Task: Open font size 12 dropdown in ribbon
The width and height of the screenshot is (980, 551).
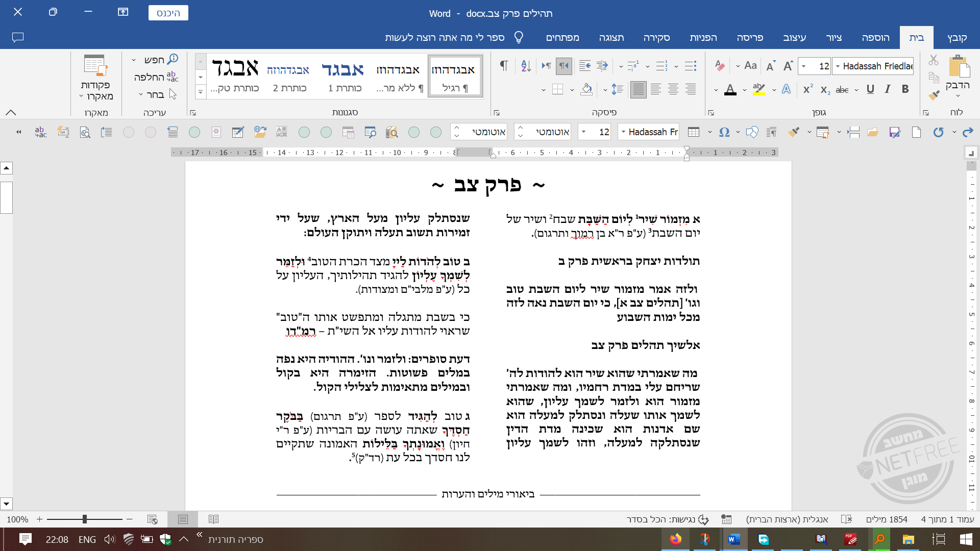Action: (x=804, y=66)
